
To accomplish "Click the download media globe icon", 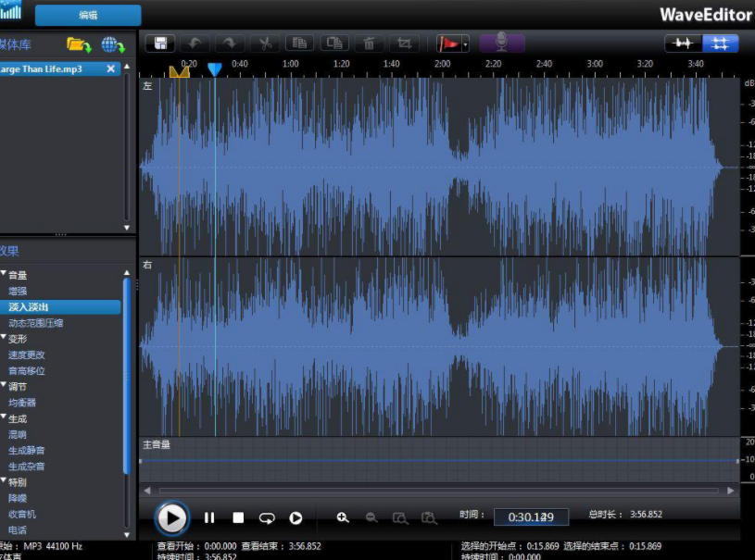I will 113,45.
